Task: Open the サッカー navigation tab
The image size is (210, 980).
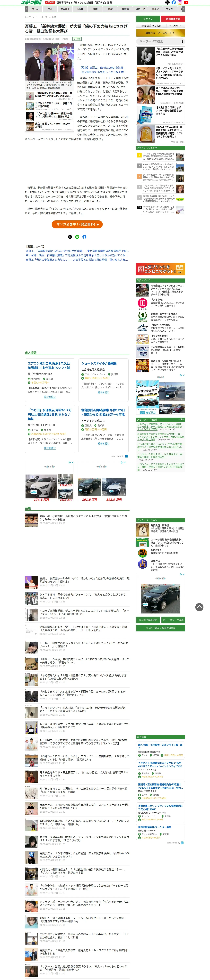Action: (x=170, y=9)
